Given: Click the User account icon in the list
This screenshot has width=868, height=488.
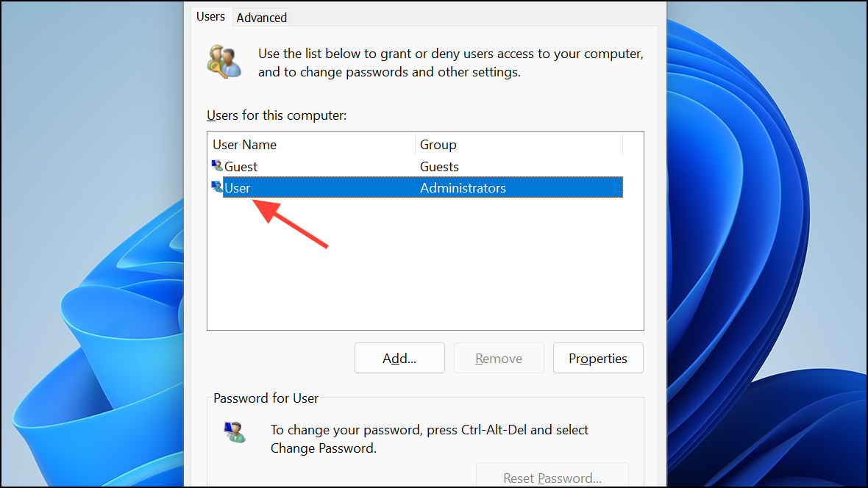Looking at the screenshot, I should click(216, 187).
